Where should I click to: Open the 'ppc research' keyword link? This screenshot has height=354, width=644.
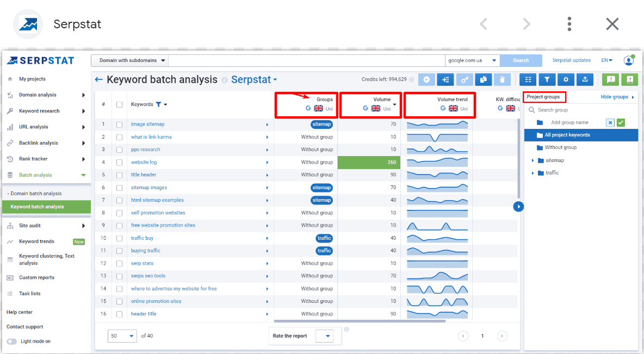(x=145, y=150)
